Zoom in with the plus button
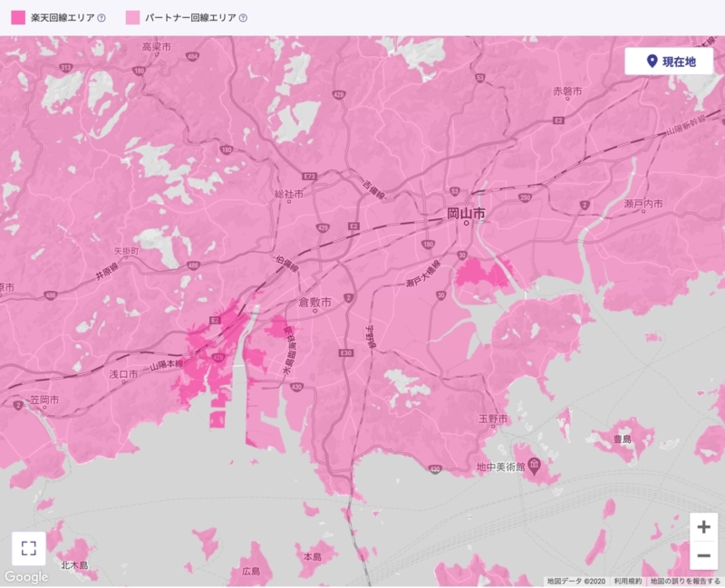 pos(704,527)
